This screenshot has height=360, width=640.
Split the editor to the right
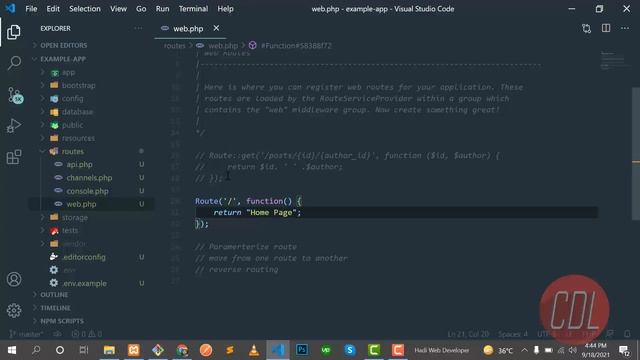coord(606,28)
